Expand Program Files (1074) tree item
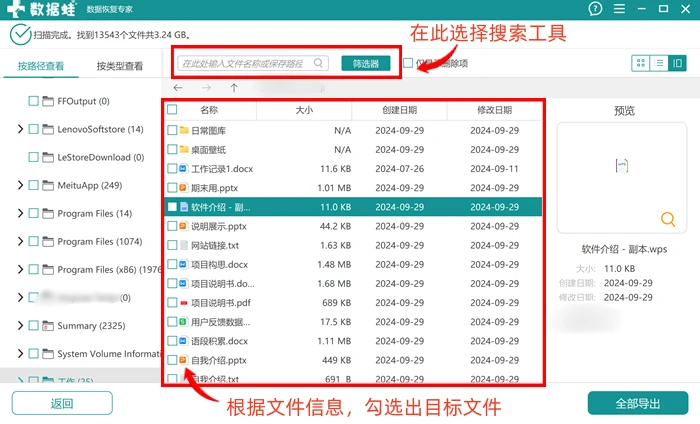 tap(20, 241)
